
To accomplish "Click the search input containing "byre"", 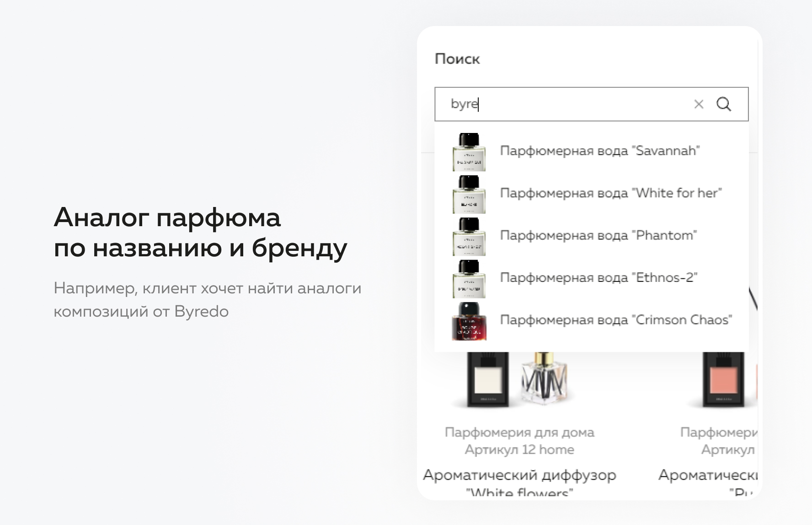I will pyautogui.click(x=567, y=104).
